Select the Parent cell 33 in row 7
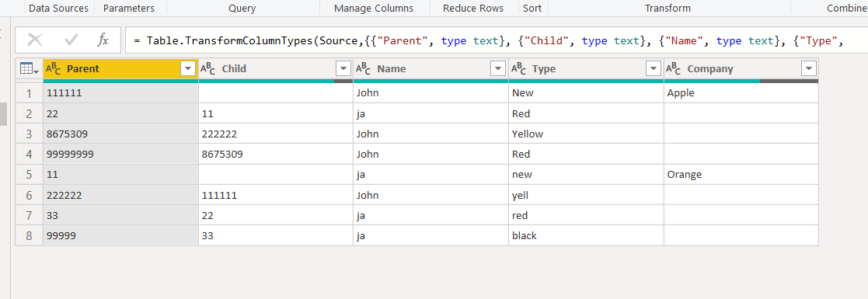Image resolution: width=868 pixels, height=299 pixels. tap(120, 215)
